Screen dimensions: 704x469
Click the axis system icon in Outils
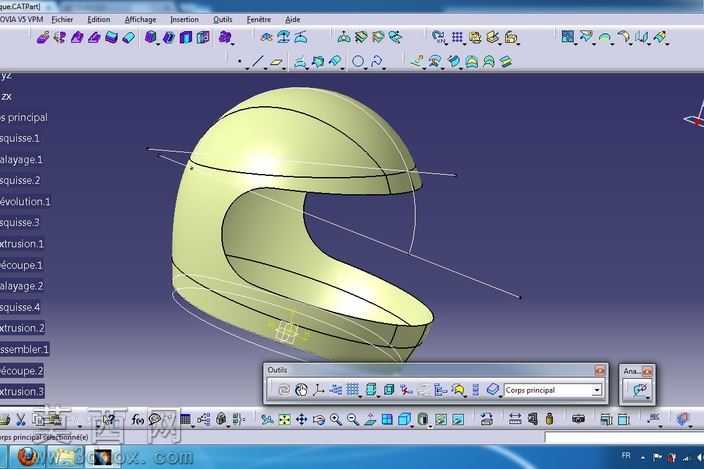click(x=318, y=390)
